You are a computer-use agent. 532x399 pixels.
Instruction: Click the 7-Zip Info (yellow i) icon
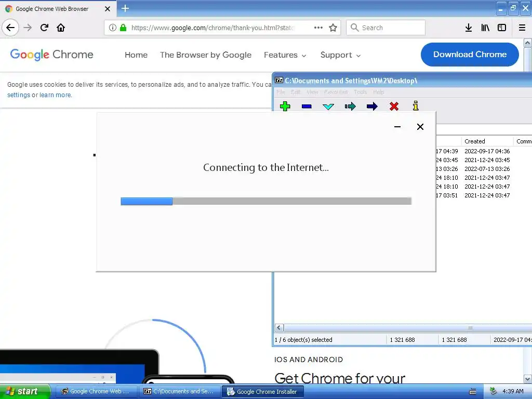pyautogui.click(x=416, y=106)
